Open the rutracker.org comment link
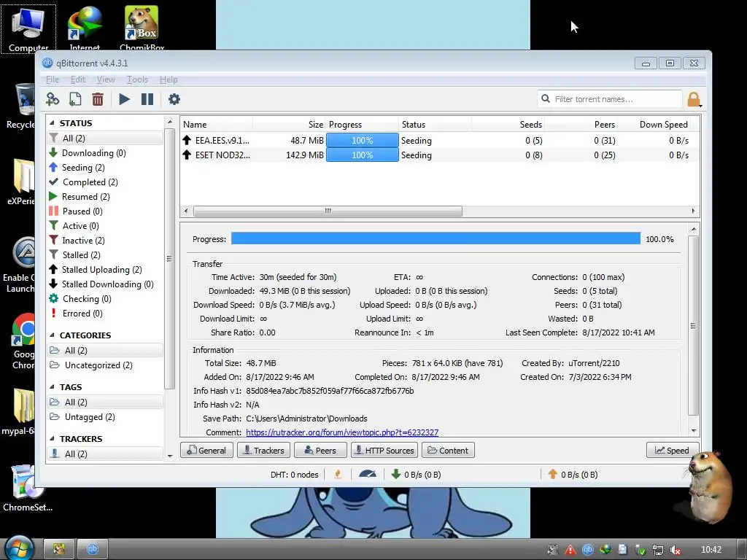Screen dimensions: 747x560 coord(342,432)
